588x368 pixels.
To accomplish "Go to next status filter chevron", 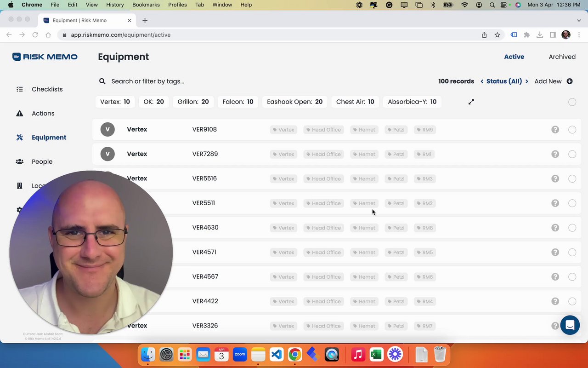I will (526, 81).
